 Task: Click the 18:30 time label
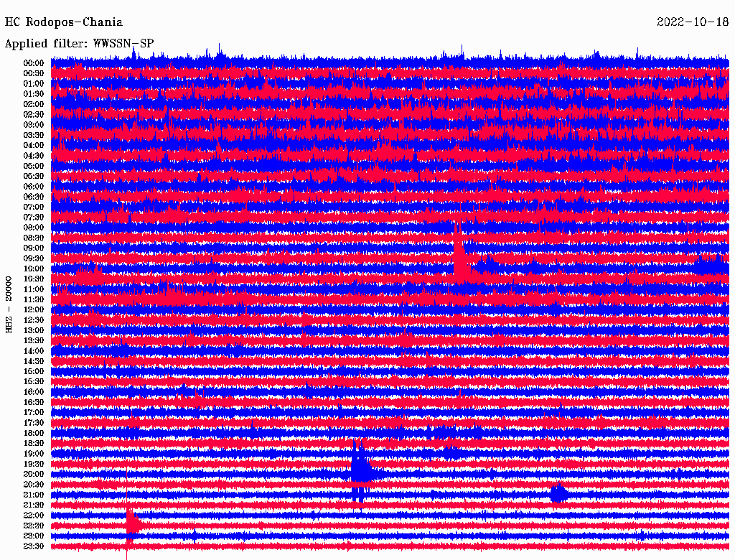click(34, 443)
